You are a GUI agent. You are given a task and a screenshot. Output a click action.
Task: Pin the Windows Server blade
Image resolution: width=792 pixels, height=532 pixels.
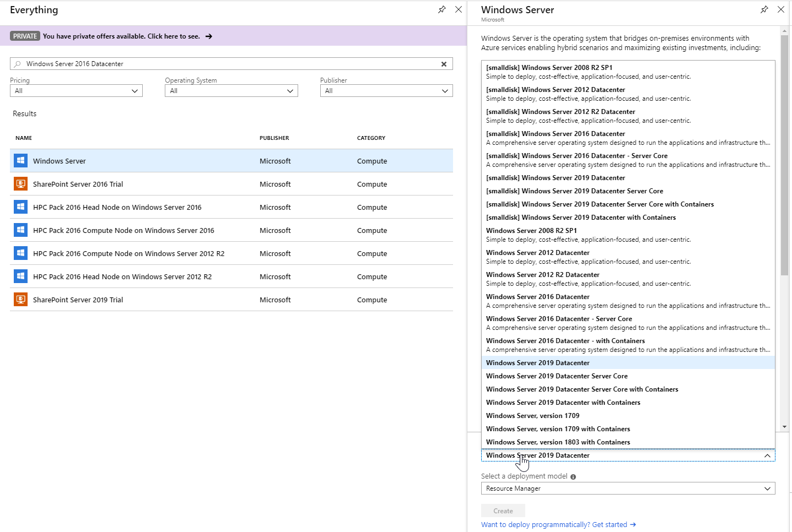coord(764,9)
